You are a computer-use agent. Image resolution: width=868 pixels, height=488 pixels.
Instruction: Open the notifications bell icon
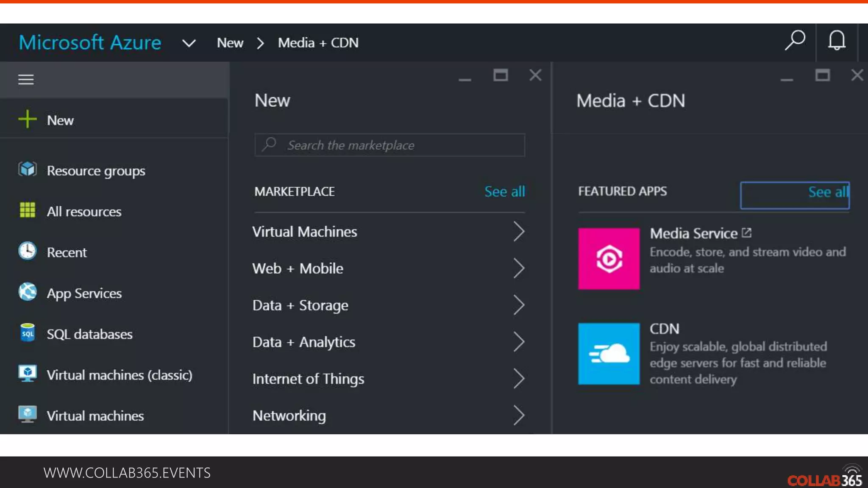point(837,41)
